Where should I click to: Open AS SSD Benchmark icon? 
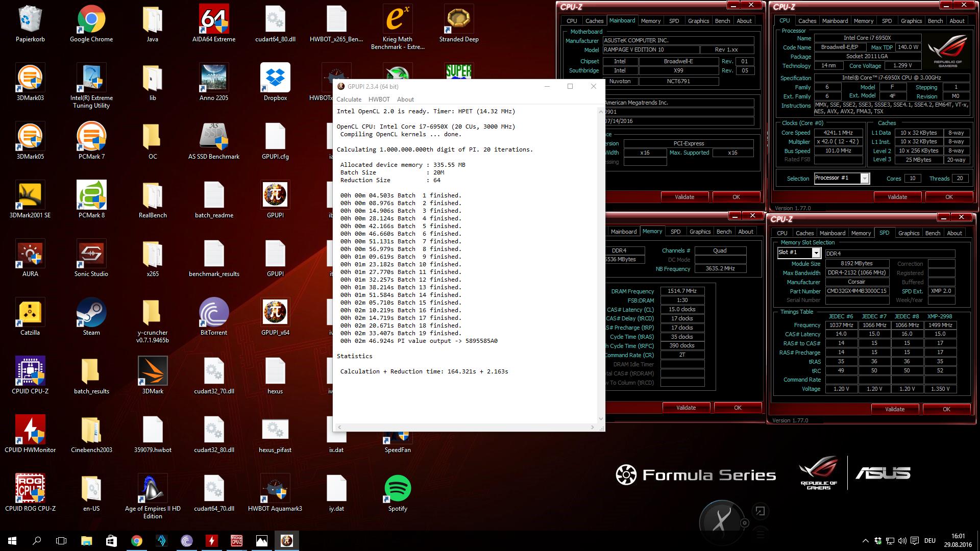pos(214,141)
